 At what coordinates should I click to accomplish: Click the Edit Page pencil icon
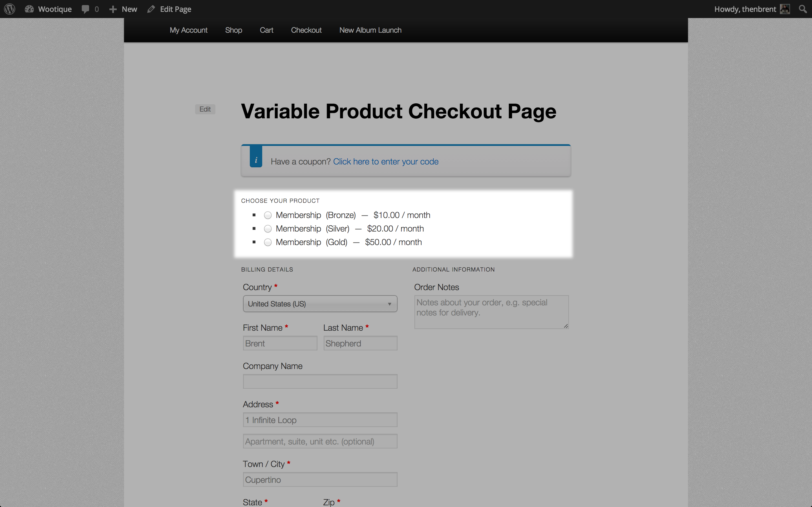[x=151, y=9]
